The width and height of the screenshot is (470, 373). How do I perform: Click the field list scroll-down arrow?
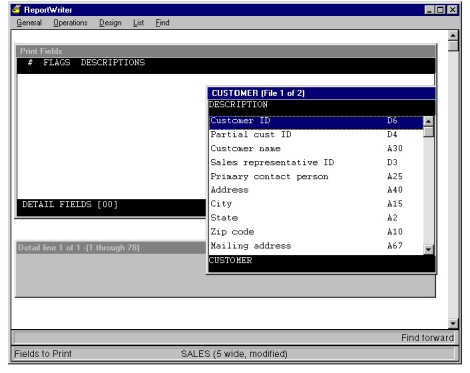coord(429,249)
